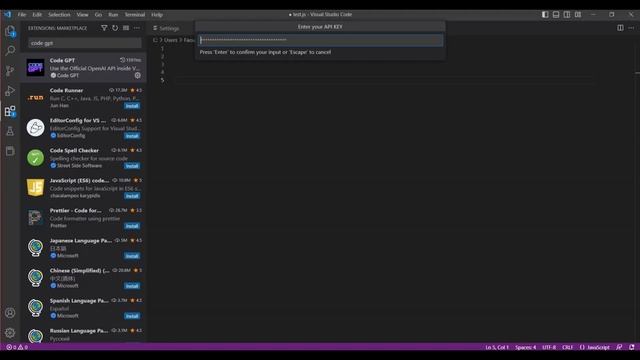This screenshot has width=640, height=360.
Task: Open the Run and Debug view
Action: pos(10,91)
